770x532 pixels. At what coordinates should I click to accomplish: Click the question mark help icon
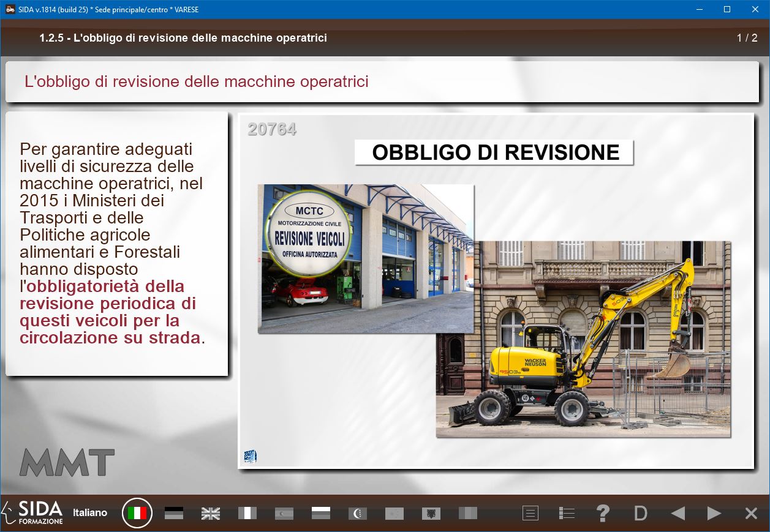point(603,513)
